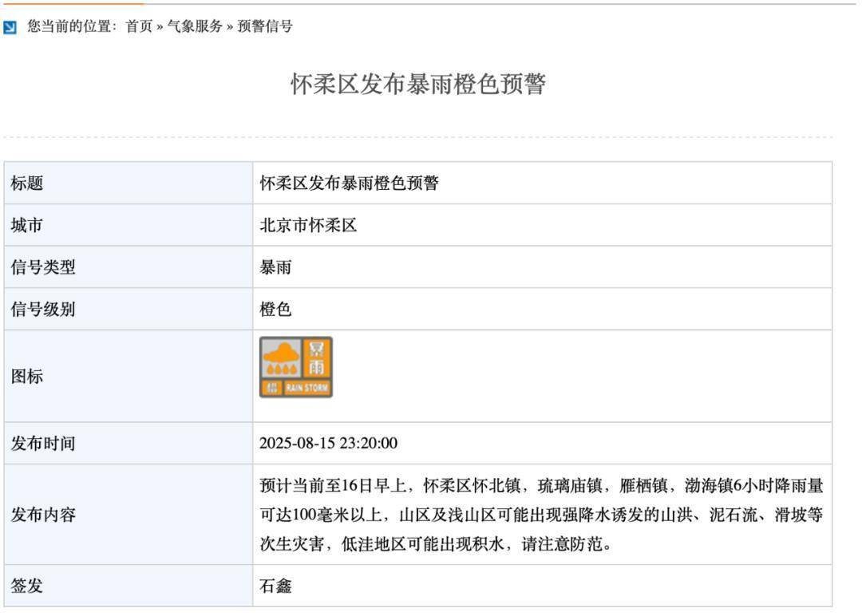Click the page heading 怀柔区发布暴雨橙色预警
The width and height of the screenshot is (862, 616).
pyautogui.click(x=418, y=84)
